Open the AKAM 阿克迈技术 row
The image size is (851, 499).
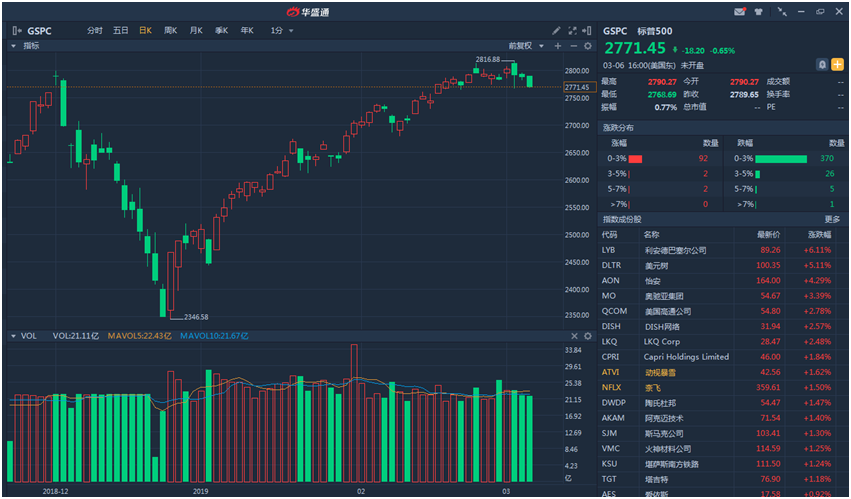click(x=722, y=418)
